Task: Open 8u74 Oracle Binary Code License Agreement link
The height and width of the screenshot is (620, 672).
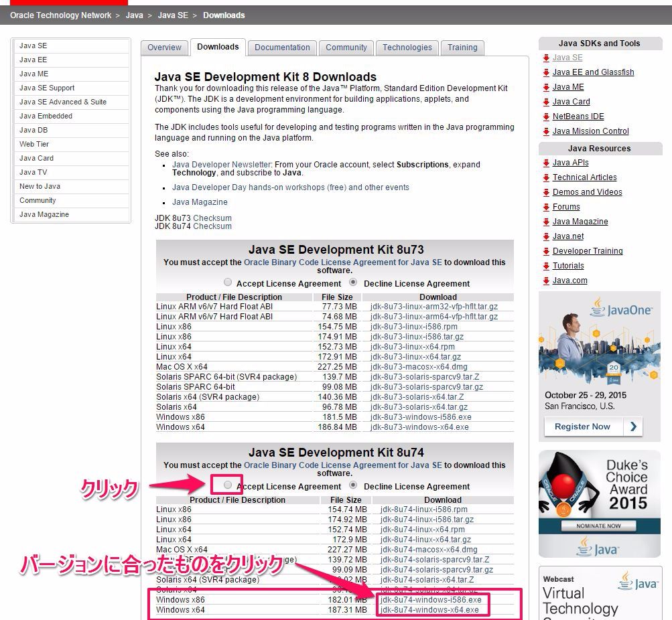Action: (x=342, y=465)
